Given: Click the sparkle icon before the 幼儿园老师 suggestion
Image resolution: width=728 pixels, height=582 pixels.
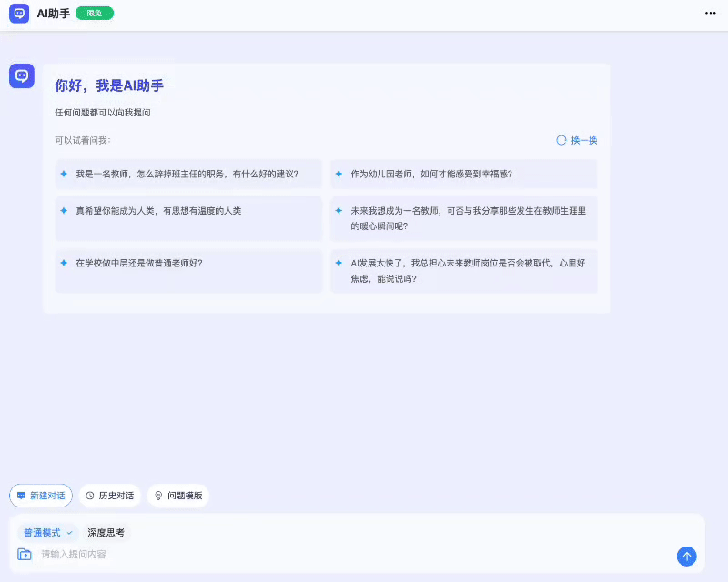Looking at the screenshot, I should tap(338, 173).
